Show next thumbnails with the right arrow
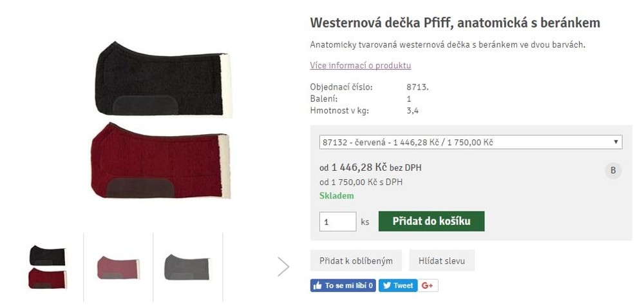Screen dimensions: 644x305 point(283,266)
